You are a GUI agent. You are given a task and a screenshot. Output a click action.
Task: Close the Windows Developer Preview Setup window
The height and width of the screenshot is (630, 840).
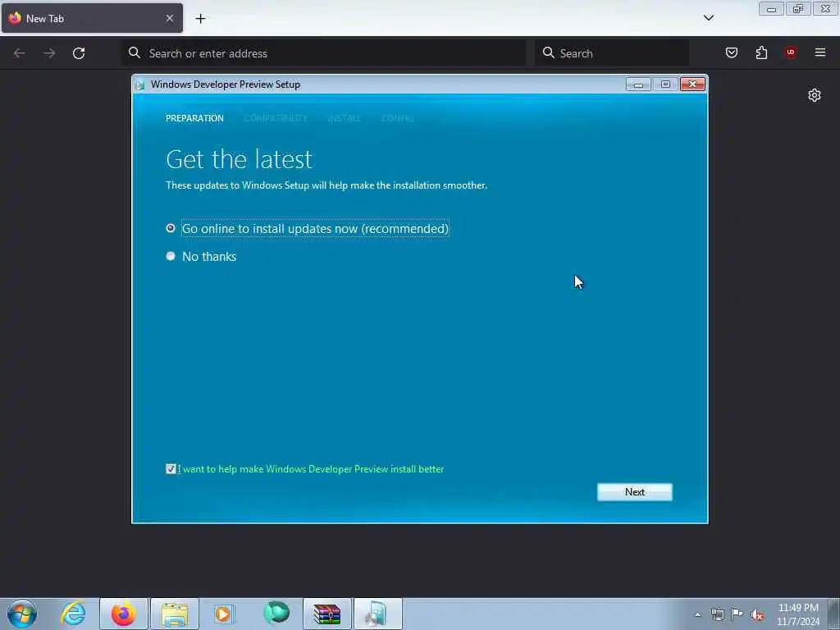[692, 84]
